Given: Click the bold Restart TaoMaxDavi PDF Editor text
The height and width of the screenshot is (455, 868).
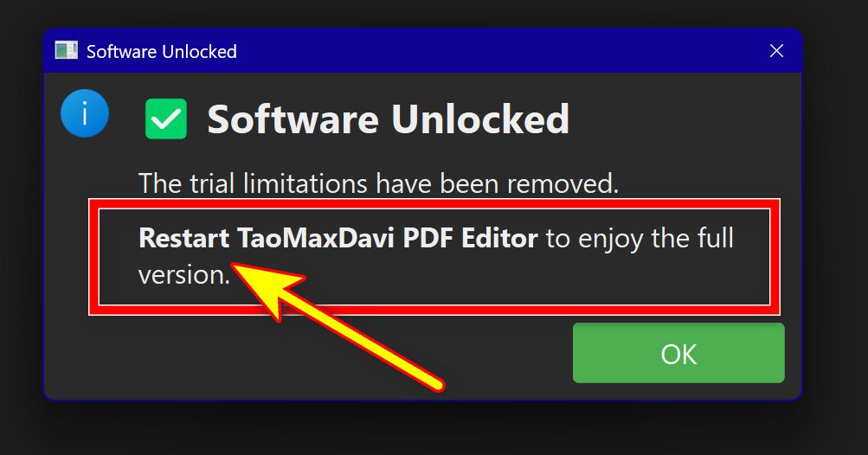Looking at the screenshot, I should pos(338,238).
